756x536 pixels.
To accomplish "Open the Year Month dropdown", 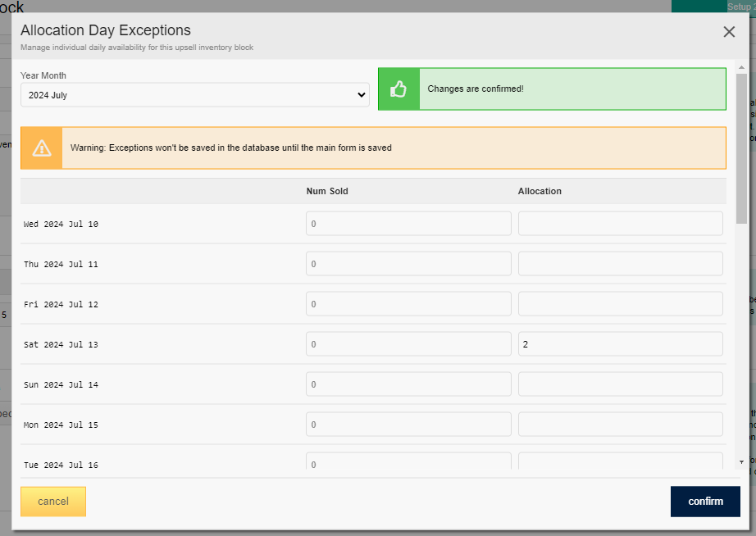I will point(195,95).
